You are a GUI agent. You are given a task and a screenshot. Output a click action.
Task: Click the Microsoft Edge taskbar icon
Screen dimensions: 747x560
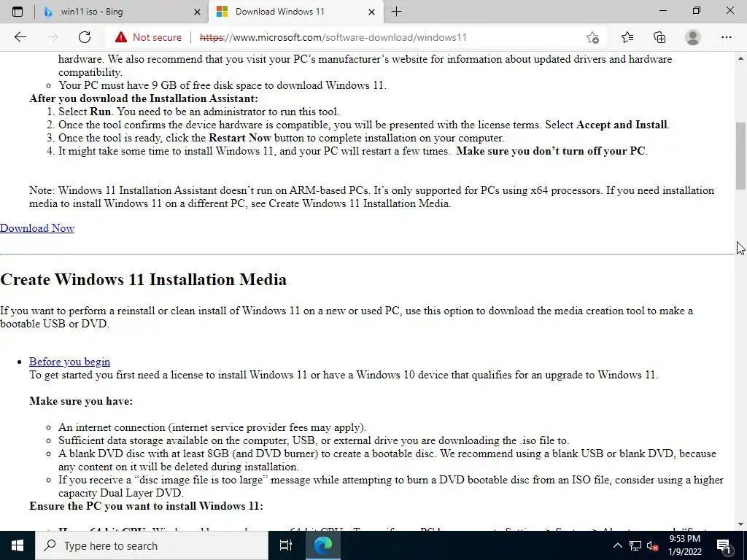pyautogui.click(x=322, y=545)
